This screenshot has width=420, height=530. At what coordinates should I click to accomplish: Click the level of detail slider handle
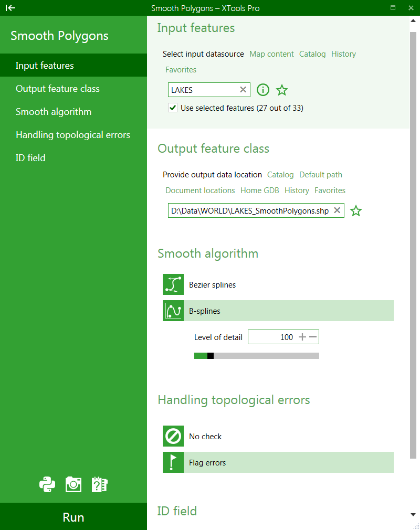(211, 356)
